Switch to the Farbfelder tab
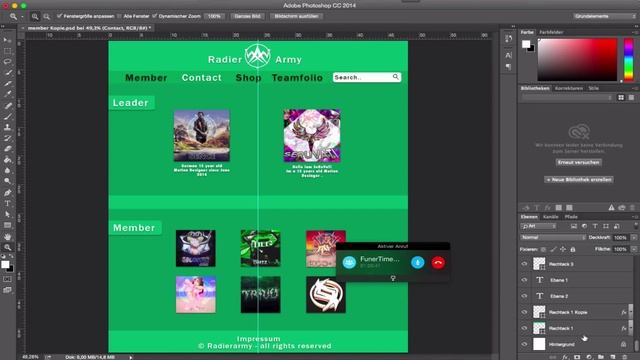This screenshot has width=640, height=360. pyautogui.click(x=551, y=32)
